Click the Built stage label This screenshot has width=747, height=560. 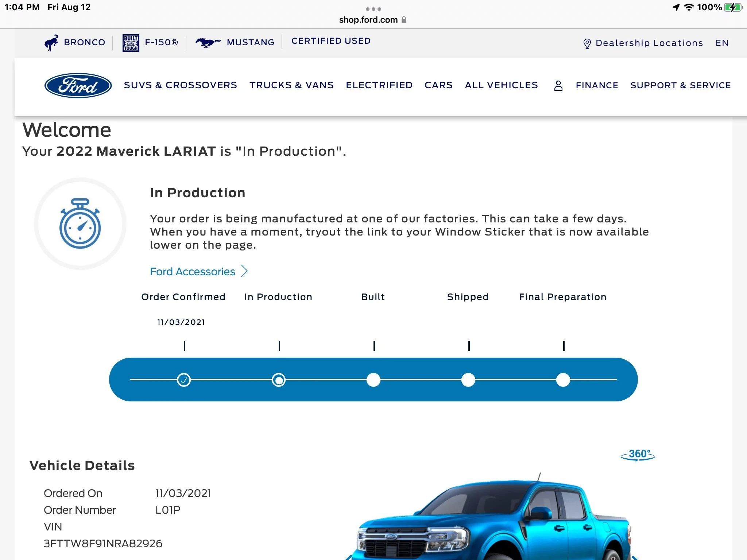click(373, 297)
